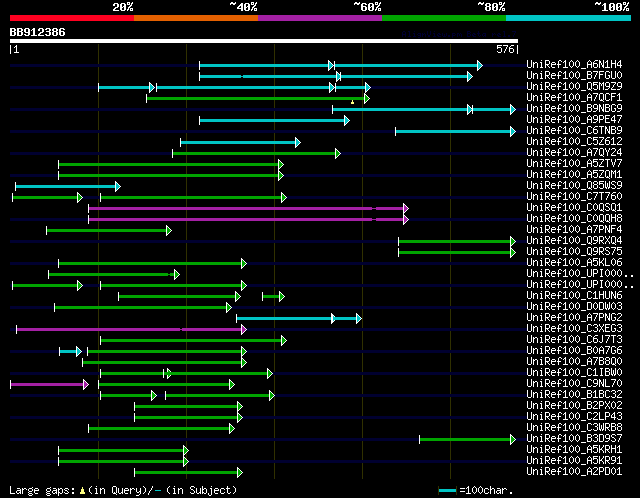640x498 pixels.
Task: Click the orange ~40% legend color segment
Action: click(196, 18)
